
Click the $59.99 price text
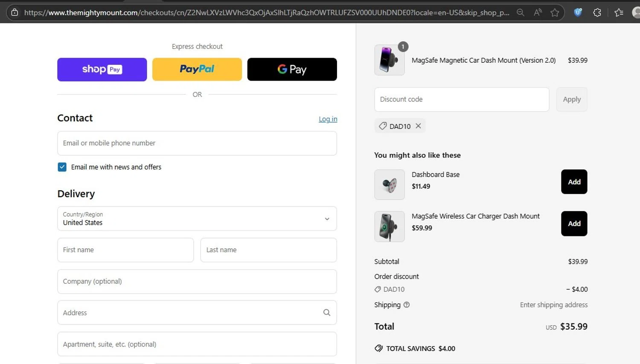(x=422, y=228)
